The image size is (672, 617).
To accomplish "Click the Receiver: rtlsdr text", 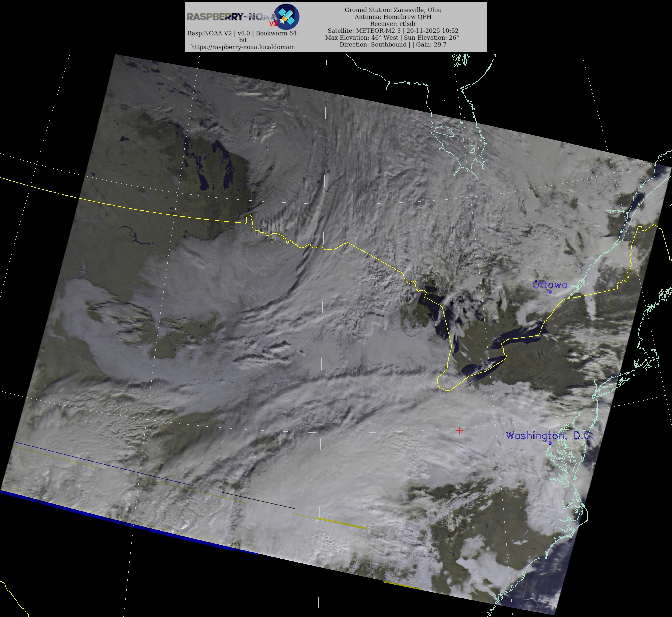I will (x=393, y=24).
